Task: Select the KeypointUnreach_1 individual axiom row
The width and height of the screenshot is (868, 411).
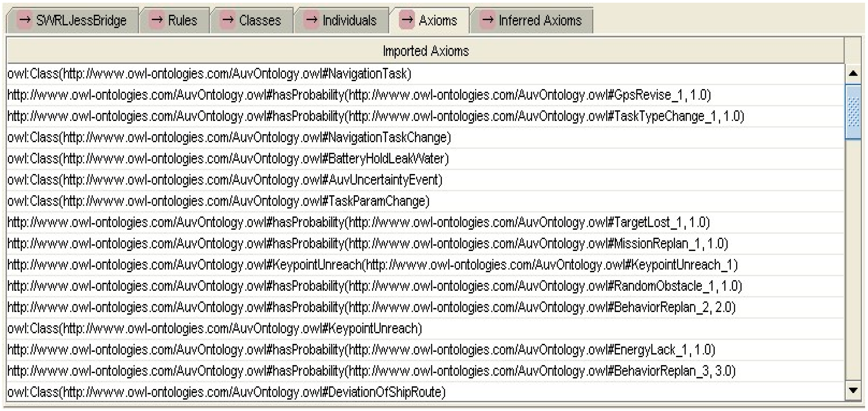Action: coord(372,265)
